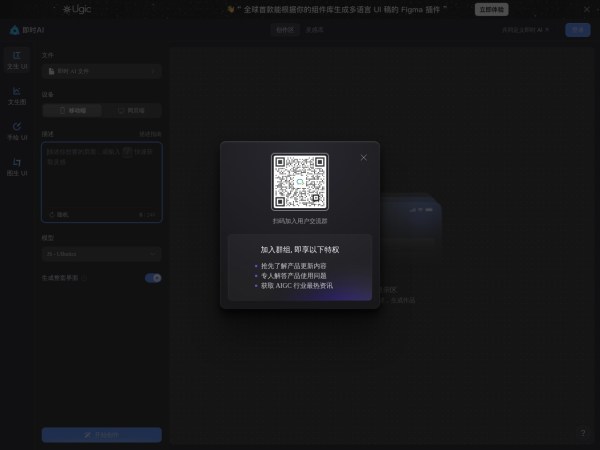The height and width of the screenshot is (450, 600).
Task: Select the 文生 UI sidebar icon
Action: click(x=17, y=58)
